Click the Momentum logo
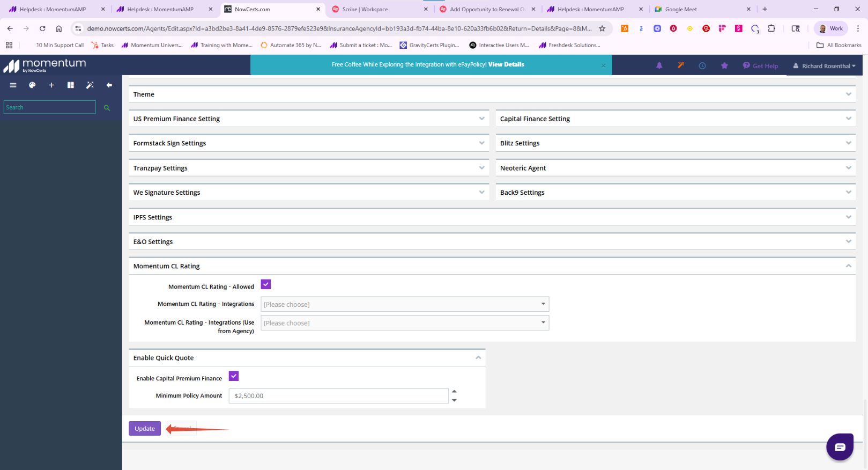 pyautogui.click(x=45, y=65)
